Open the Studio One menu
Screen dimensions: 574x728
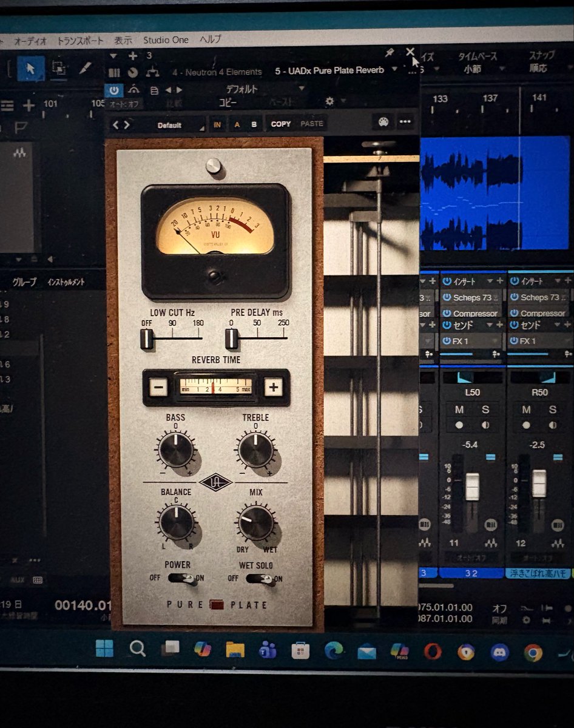point(166,40)
